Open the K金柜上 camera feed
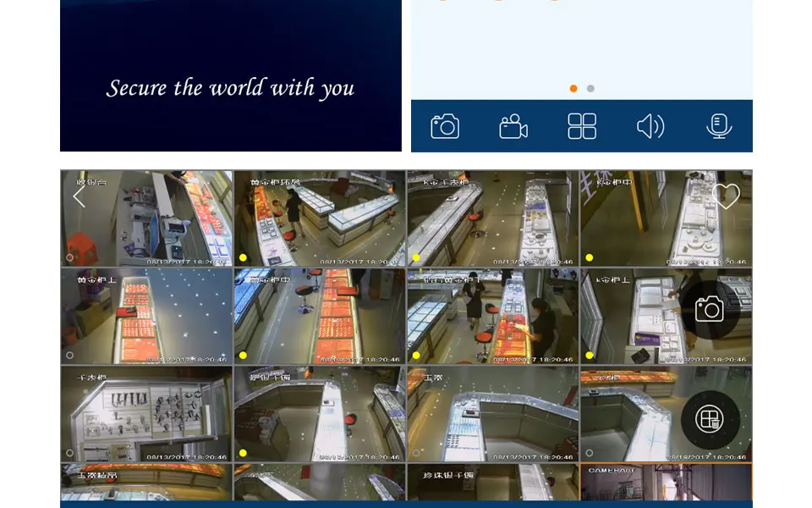 (666, 316)
